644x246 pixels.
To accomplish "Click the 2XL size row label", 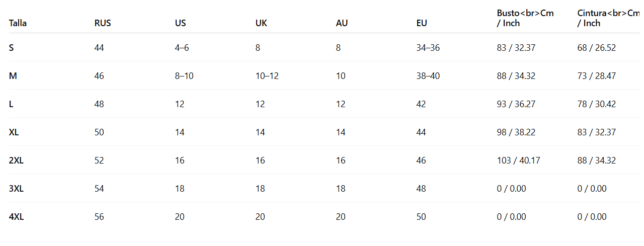I will (17, 160).
